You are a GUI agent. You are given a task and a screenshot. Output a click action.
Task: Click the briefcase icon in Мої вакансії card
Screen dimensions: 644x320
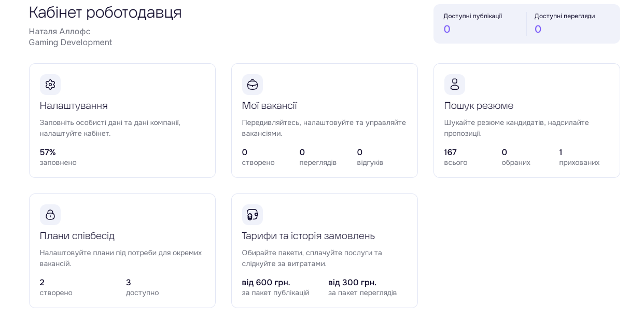253,85
